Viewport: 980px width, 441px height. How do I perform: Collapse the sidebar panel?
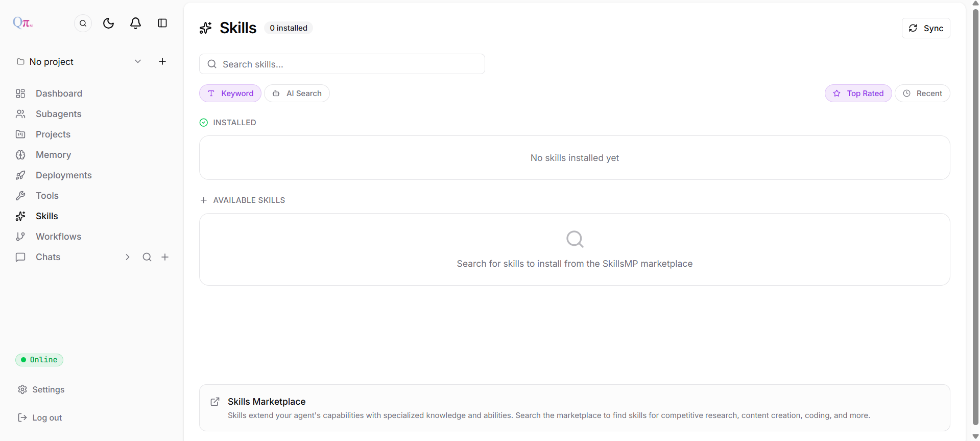(162, 23)
